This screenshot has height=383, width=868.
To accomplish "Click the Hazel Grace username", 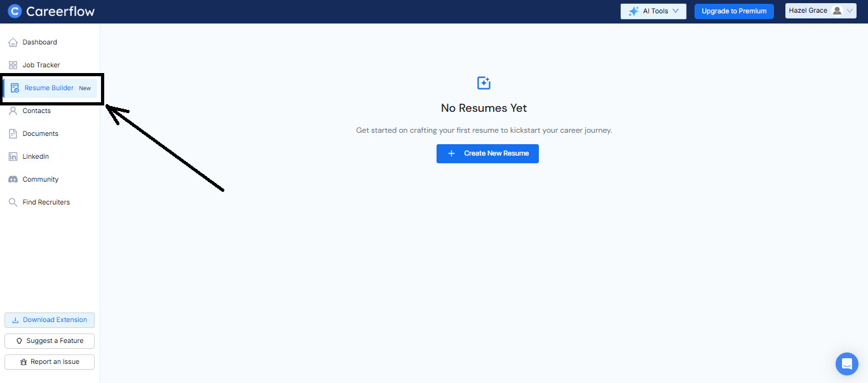I will pyautogui.click(x=808, y=11).
